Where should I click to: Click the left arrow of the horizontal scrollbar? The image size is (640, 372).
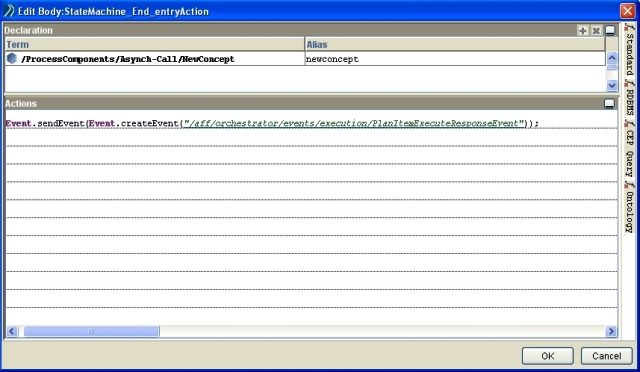tap(12, 331)
